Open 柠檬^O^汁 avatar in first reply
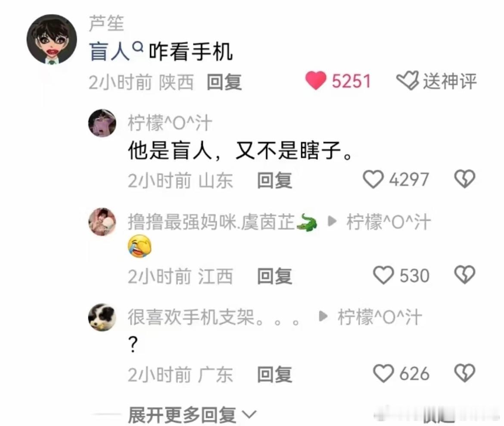The width and height of the screenshot is (504, 426). (102, 123)
